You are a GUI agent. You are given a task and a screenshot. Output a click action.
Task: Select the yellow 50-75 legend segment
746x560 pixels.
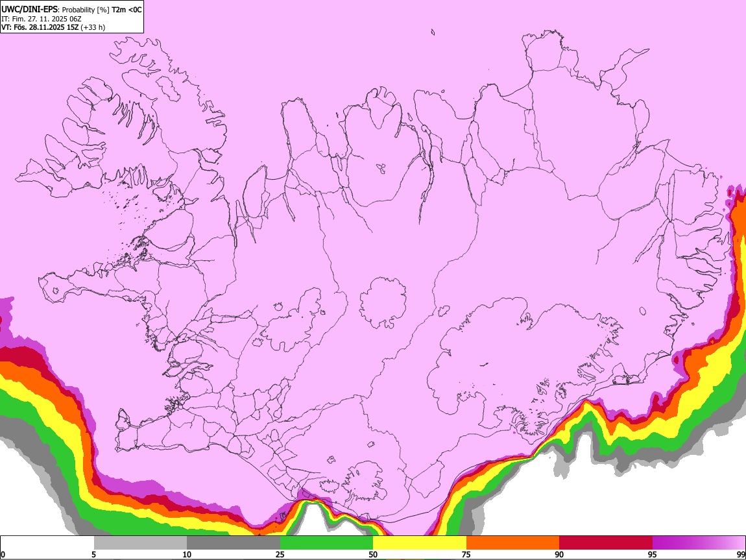pos(420,543)
